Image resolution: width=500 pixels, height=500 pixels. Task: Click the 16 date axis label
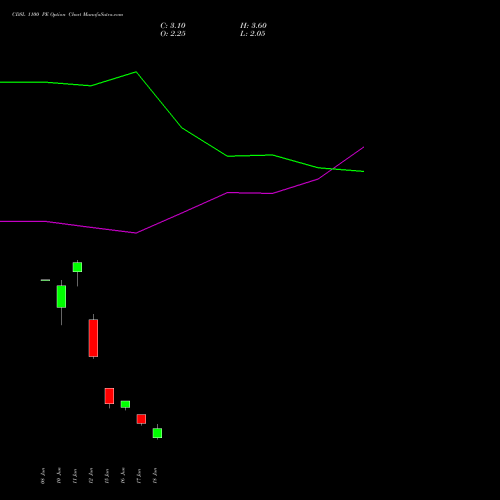pyautogui.click(x=123, y=476)
